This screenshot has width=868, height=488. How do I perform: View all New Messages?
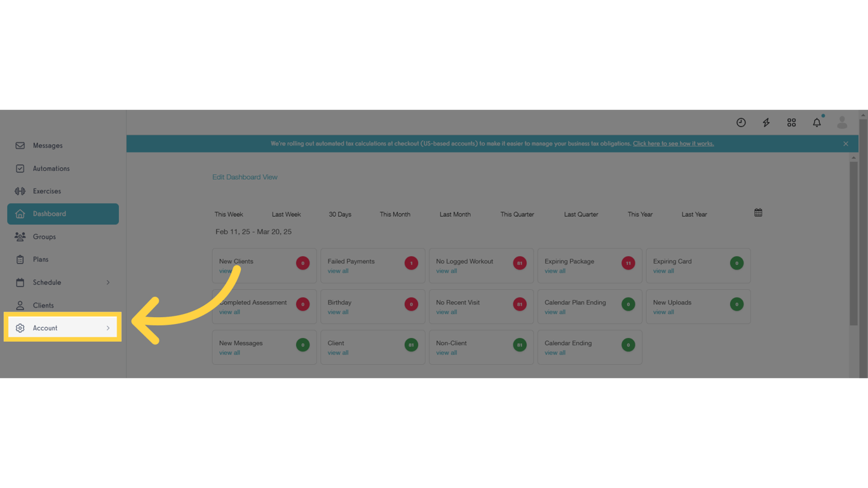[x=229, y=353]
